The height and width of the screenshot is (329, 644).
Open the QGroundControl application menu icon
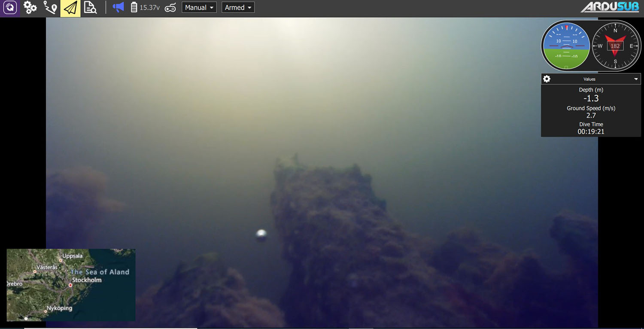pyautogui.click(x=9, y=8)
